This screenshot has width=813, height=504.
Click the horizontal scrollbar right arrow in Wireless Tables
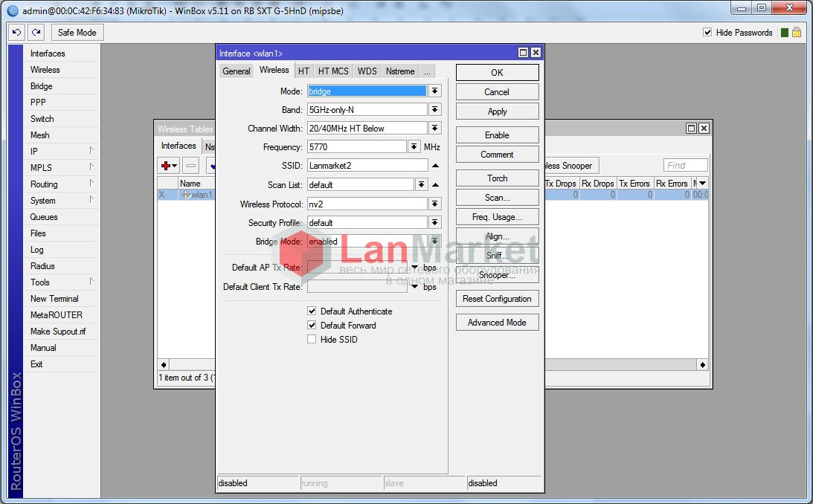tap(703, 364)
